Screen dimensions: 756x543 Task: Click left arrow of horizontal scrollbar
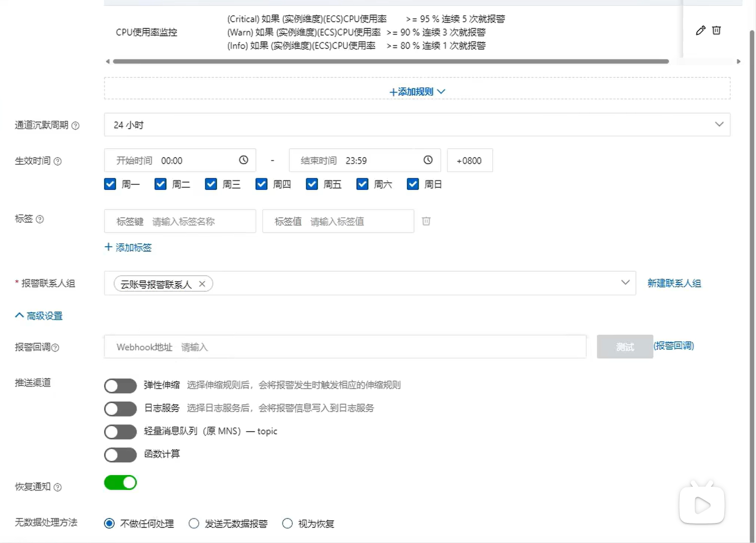(107, 61)
